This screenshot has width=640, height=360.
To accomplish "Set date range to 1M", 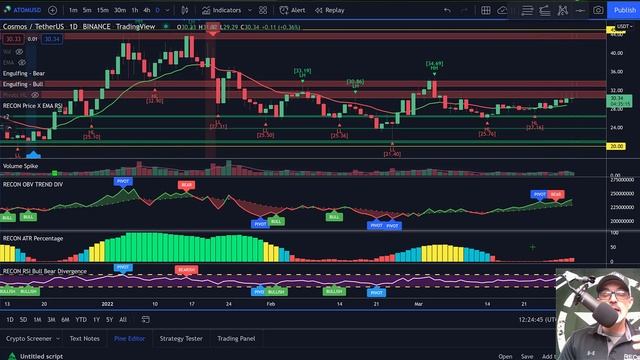I will (38, 320).
